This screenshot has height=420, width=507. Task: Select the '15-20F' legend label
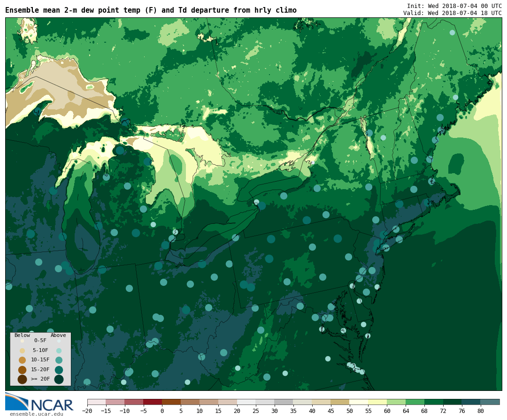click(40, 369)
